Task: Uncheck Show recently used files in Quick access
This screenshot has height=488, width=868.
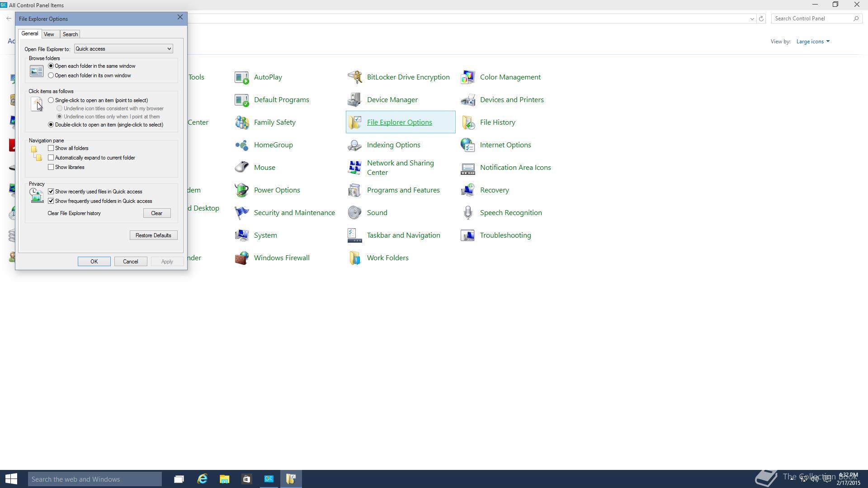Action: pos(51,192)
